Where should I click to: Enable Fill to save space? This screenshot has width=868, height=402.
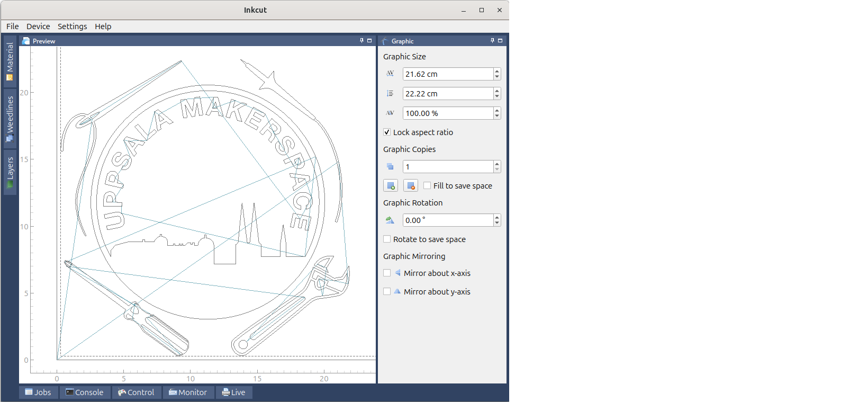coord(427,185)
